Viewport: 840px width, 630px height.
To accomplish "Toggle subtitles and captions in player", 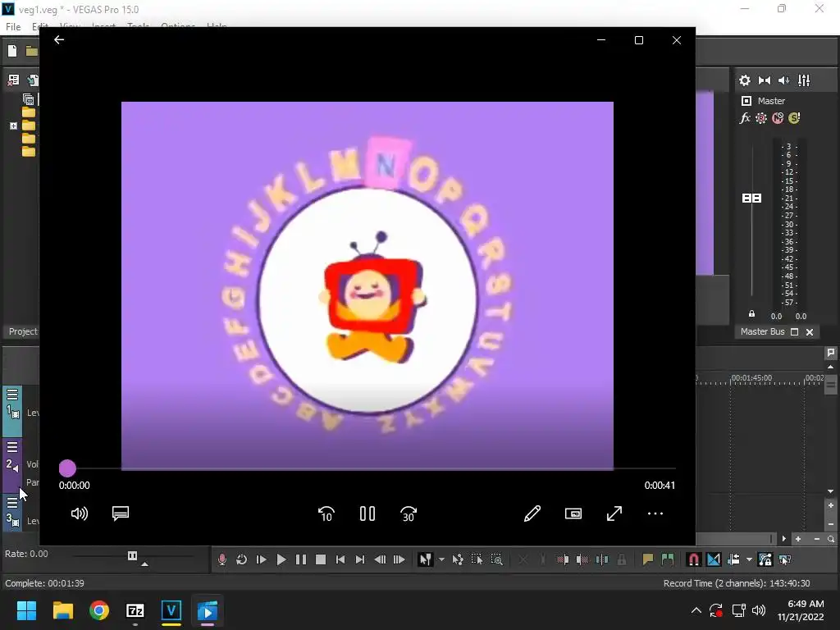I will coord(121,514).
